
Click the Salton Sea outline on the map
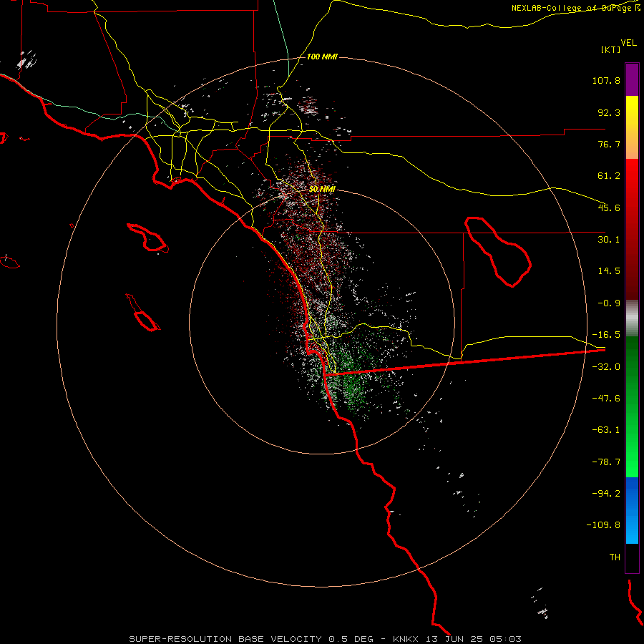coord(498,251)
